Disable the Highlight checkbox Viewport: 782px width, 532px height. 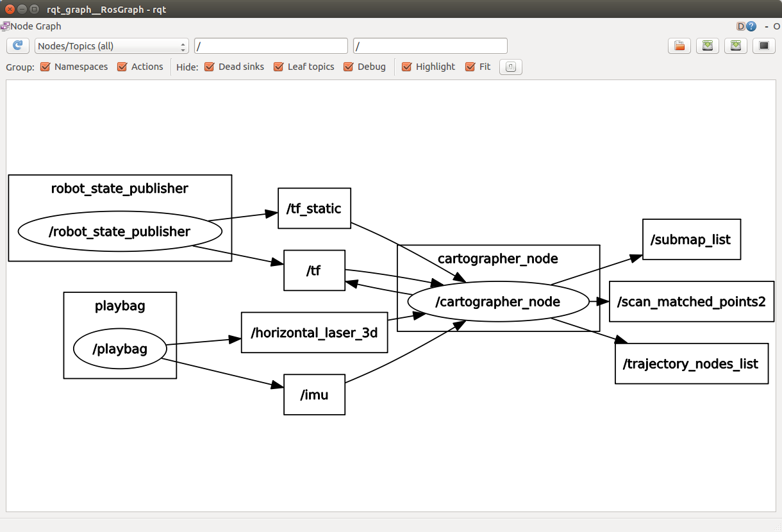tap(406, 67)
